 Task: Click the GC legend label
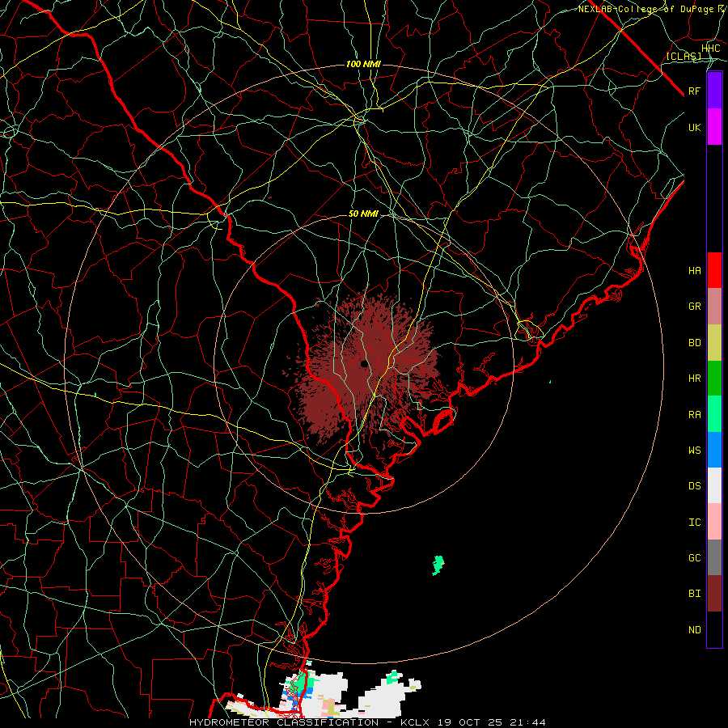694,558
